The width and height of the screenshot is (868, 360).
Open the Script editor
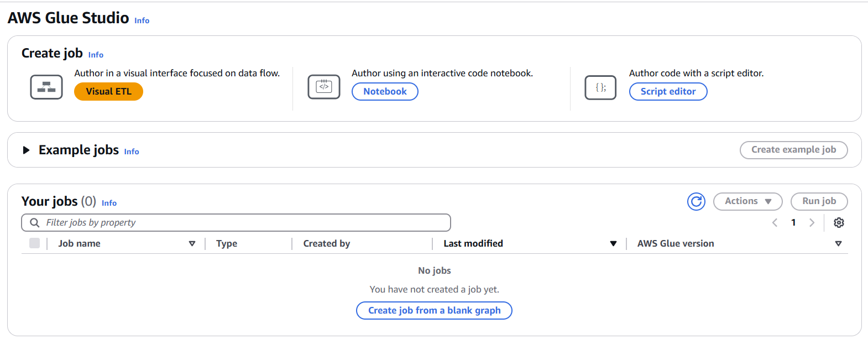668,92
